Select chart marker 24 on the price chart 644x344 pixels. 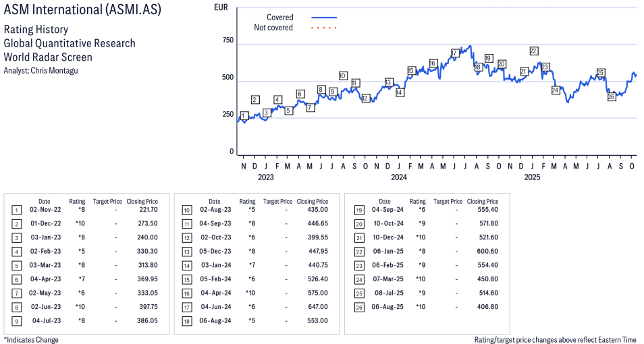click(x=556, y=90)
